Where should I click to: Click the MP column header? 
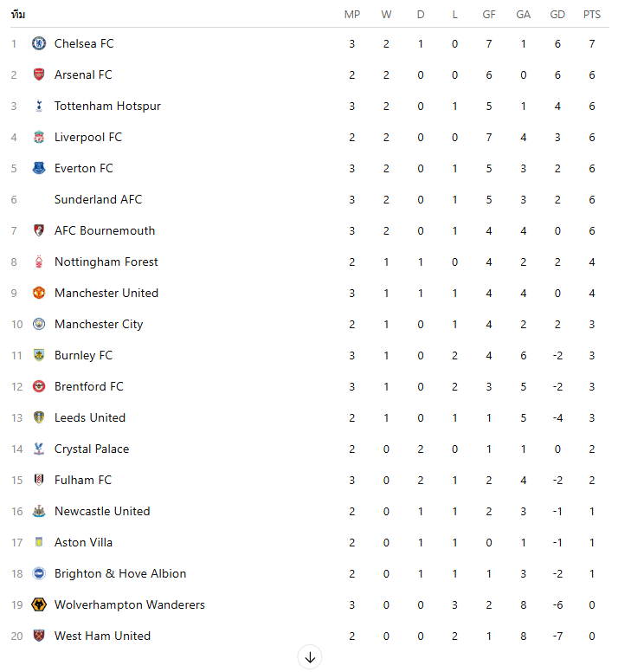click(x=352, y=15)
